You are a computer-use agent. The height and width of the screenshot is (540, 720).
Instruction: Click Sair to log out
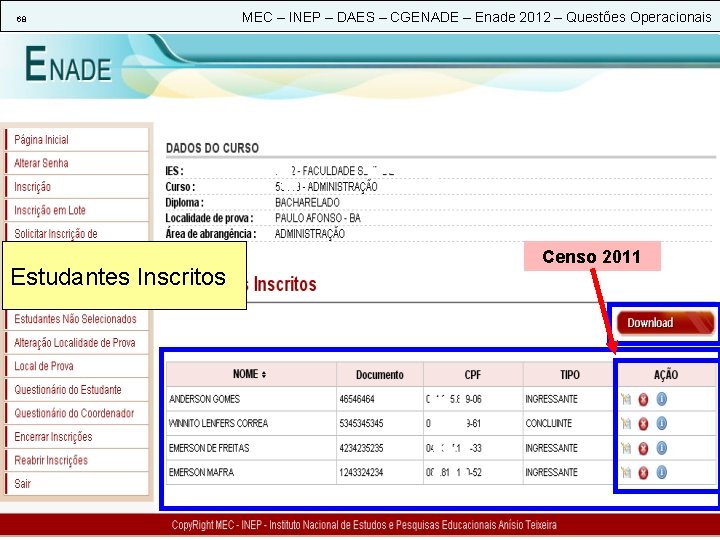pos(22,484)
